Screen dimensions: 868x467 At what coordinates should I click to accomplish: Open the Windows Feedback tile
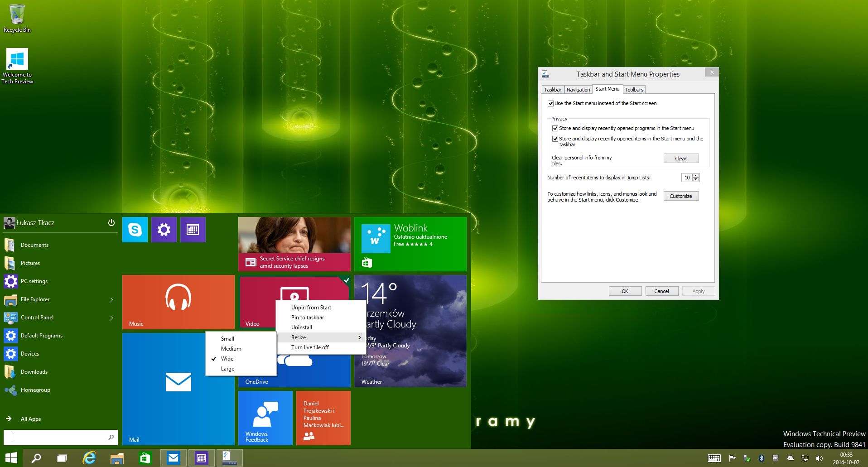(x=265, y=418)
